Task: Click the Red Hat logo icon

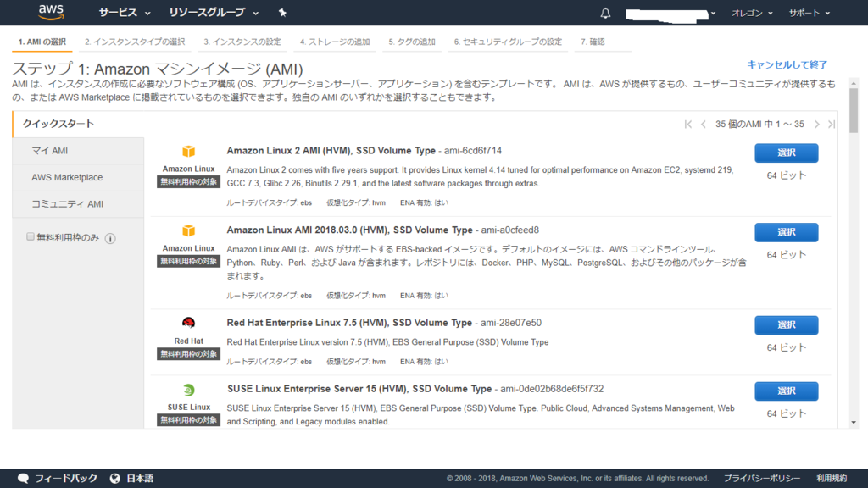Action: coord(189,323)
